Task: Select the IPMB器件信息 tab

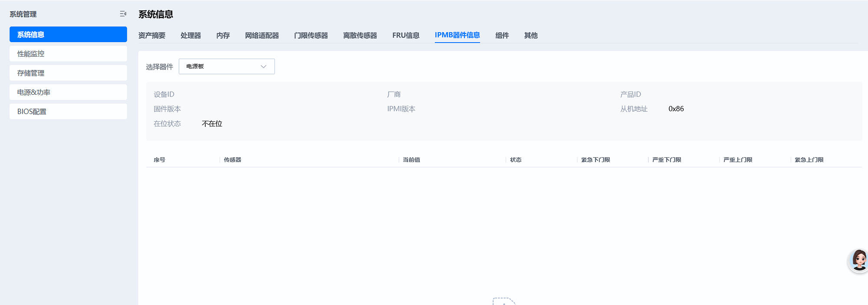Action: pos(457,35)
